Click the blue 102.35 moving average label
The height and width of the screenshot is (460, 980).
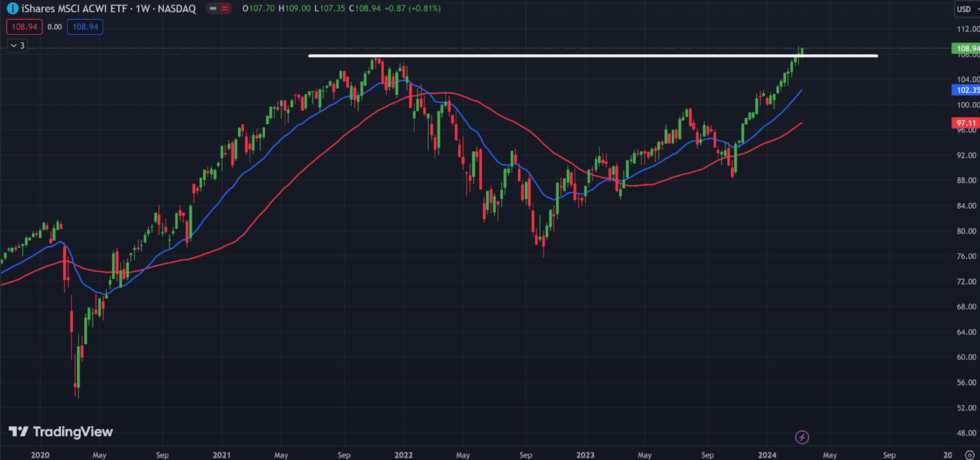(965, 90)
